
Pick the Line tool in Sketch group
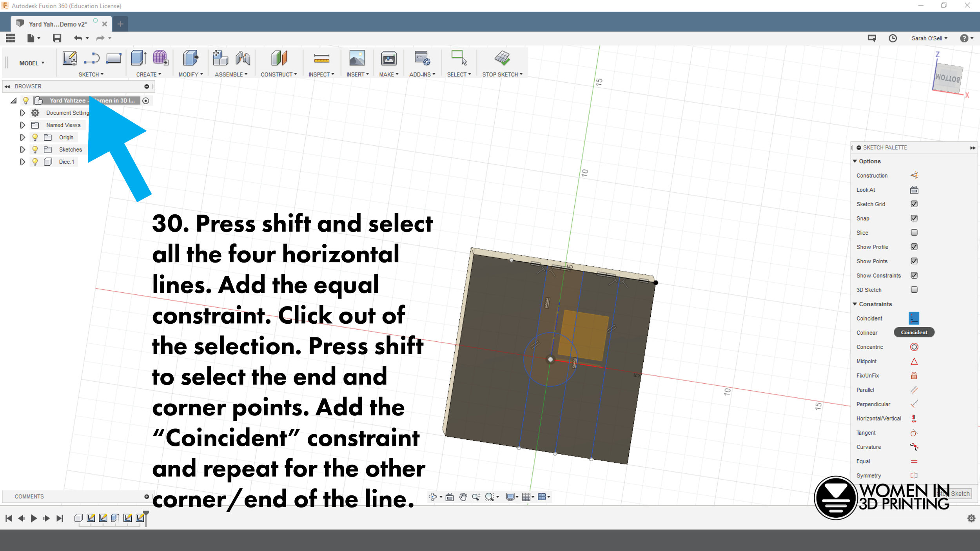pos(92,58)
